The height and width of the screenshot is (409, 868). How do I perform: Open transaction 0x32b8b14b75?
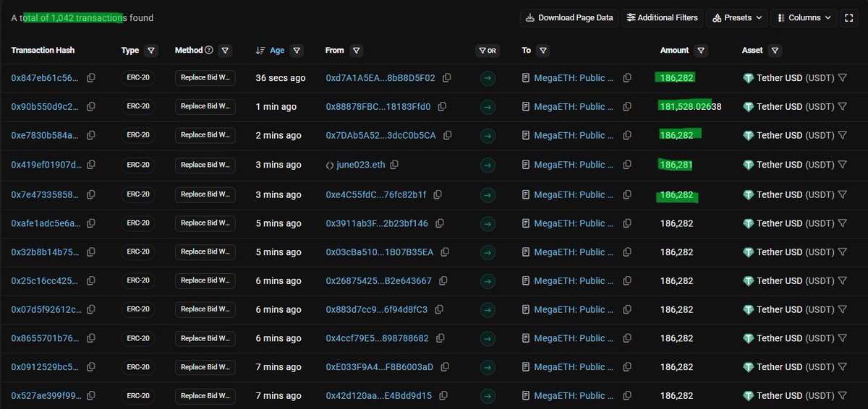pyautogui.click(x=46, y=252)
